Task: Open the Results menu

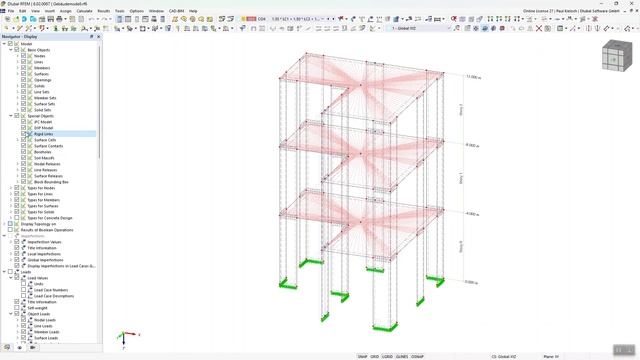Action: [104, 11]
